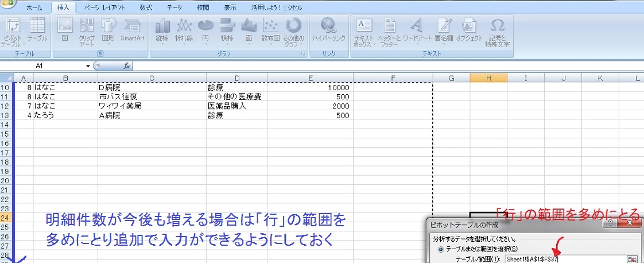
Task: Switch to the 数式 tab
Action: click(145, 7)
